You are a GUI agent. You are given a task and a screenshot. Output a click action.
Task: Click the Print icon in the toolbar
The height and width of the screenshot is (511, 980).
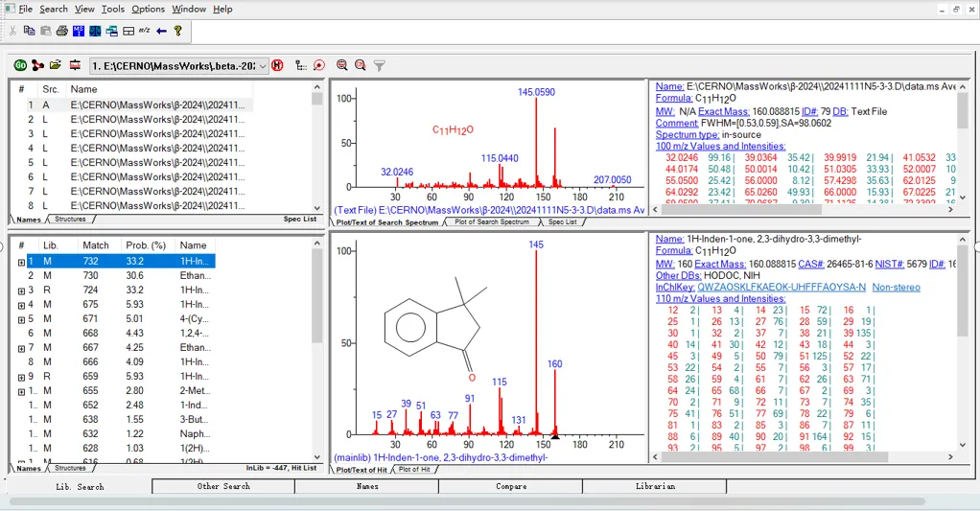[61, 31]
